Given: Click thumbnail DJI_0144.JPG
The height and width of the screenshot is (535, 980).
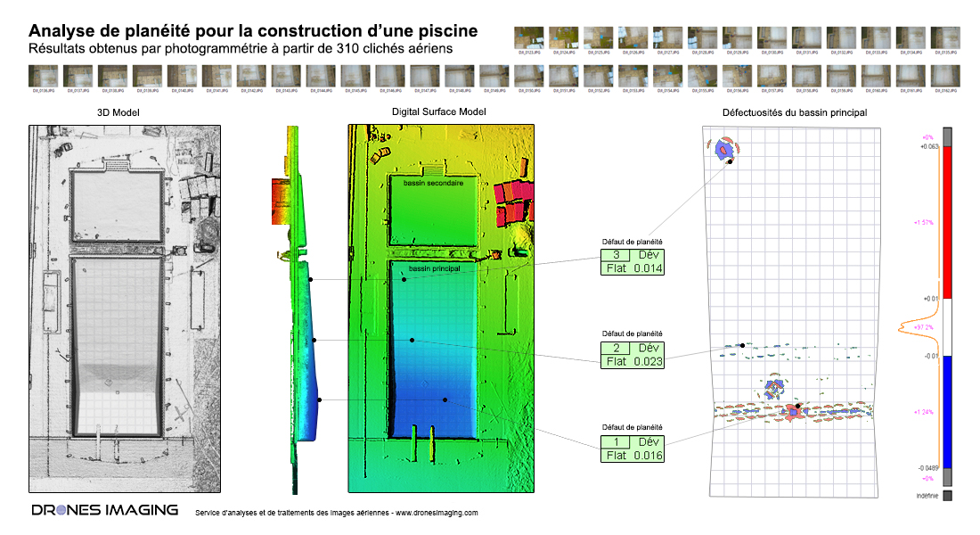Looking at the screenshot, I should [321, 76].
